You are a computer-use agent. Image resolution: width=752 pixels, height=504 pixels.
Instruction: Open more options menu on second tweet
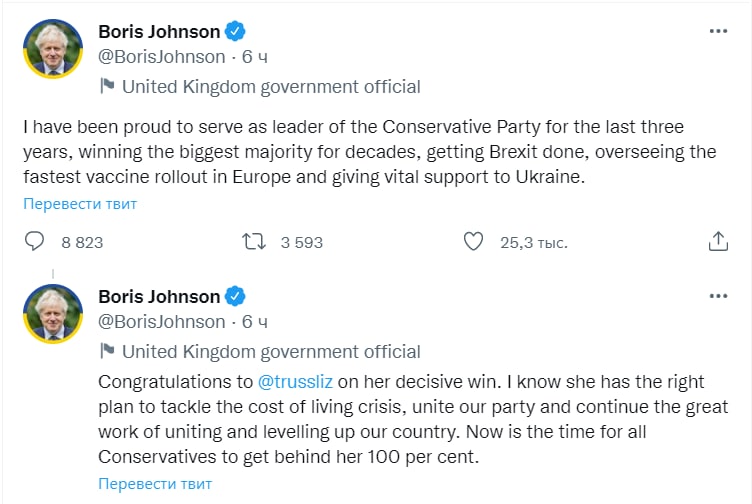point(718,296)
